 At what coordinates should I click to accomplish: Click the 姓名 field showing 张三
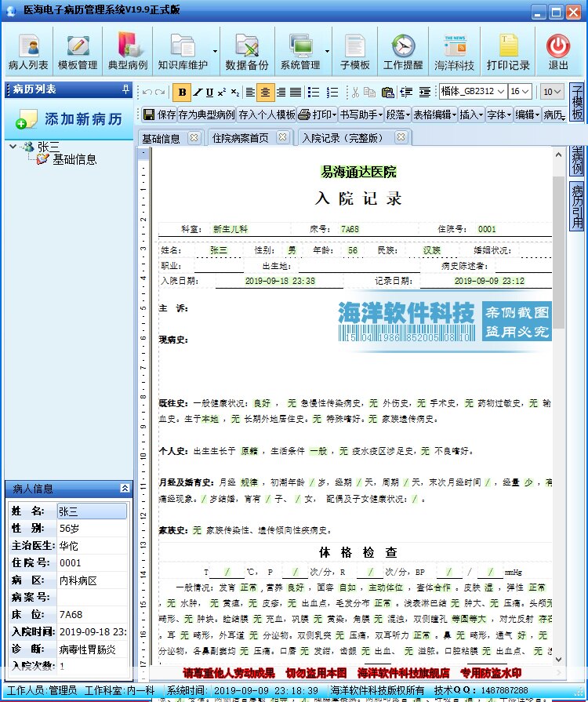pos(92,511)
